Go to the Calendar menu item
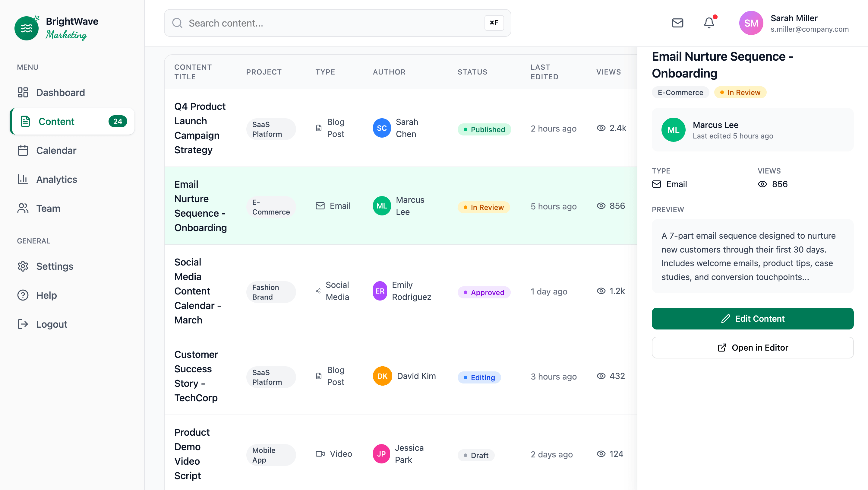The height and width of the screenshot is (490, 868). pyautogui.click(x=56, y=150)
